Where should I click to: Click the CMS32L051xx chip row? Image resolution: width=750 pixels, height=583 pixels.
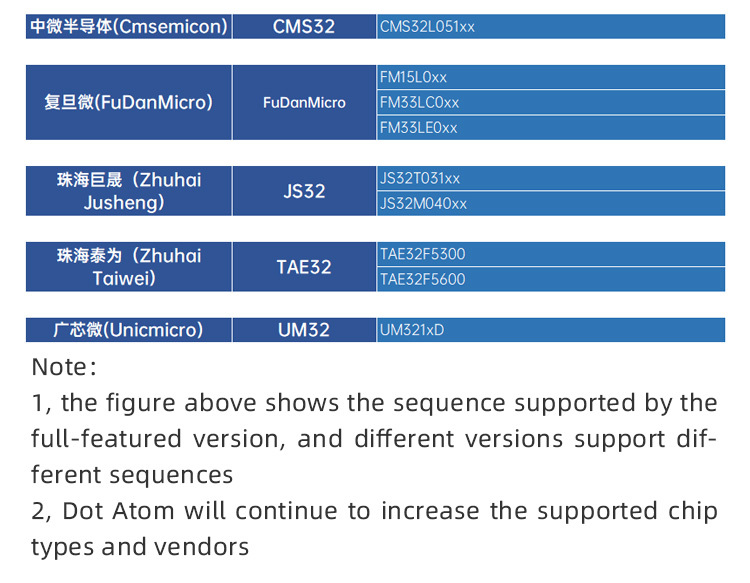click(551, 26)
